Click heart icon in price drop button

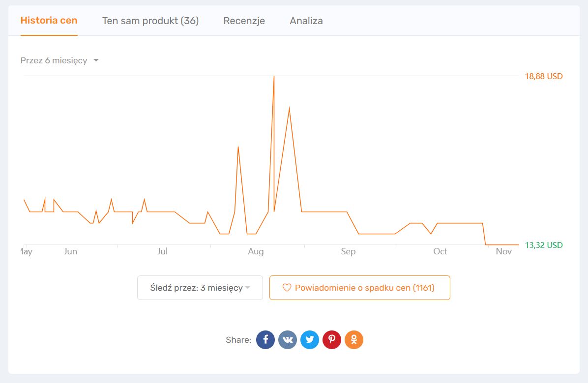287,288
